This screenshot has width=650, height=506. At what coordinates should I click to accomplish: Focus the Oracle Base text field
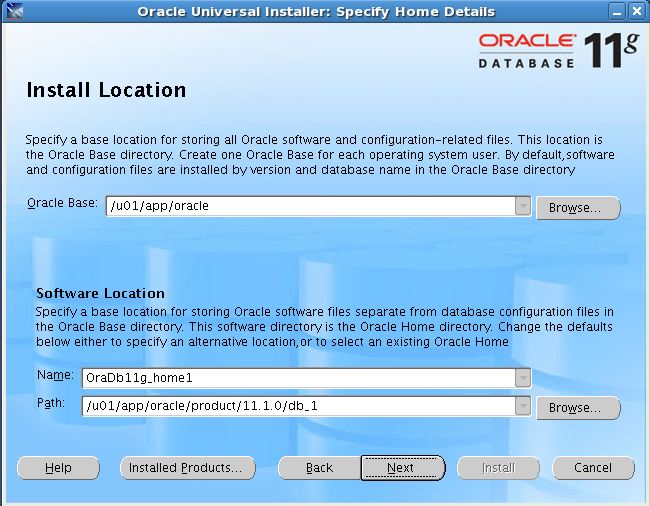[310, 206]
